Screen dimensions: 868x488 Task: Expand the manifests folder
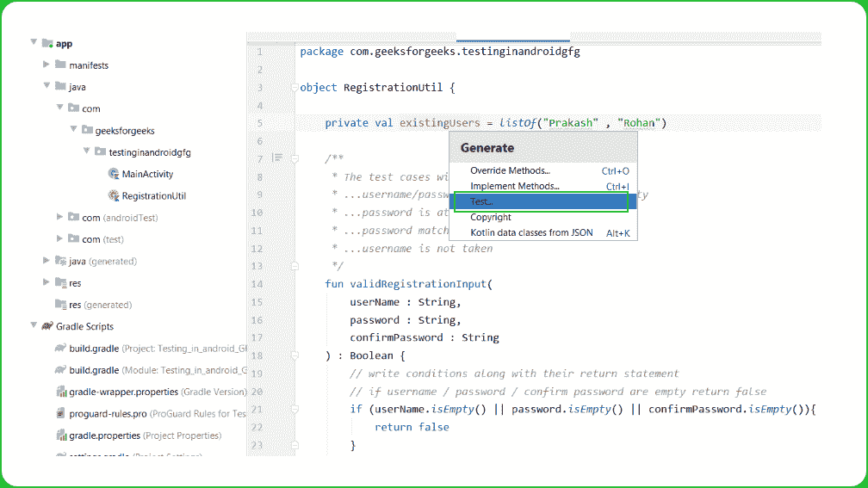click(47, 65)
